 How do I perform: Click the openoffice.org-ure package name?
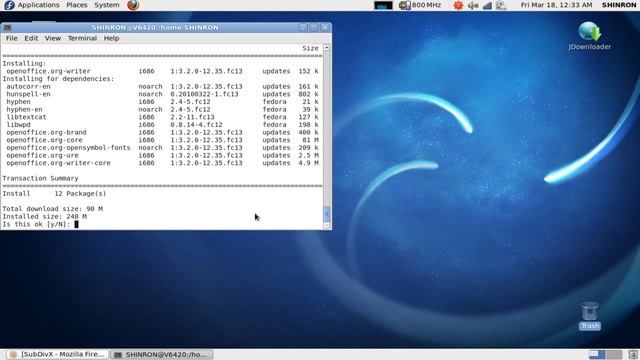[x=42, y=156]
